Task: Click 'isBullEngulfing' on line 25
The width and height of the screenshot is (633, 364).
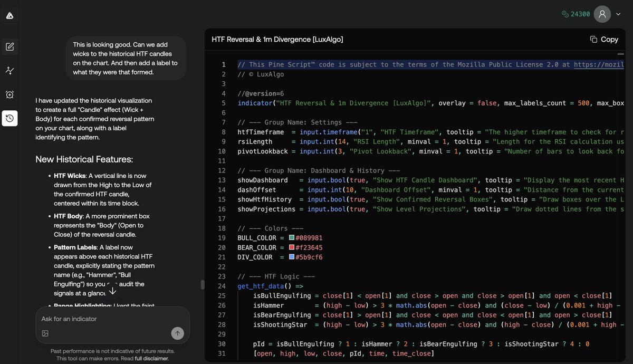Action: pos(282,295)
